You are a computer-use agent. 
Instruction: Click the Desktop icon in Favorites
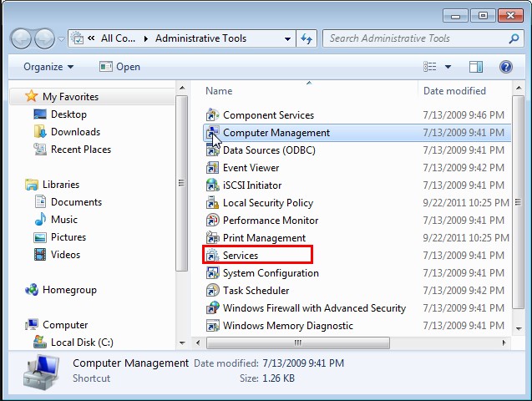pos(40,114)
